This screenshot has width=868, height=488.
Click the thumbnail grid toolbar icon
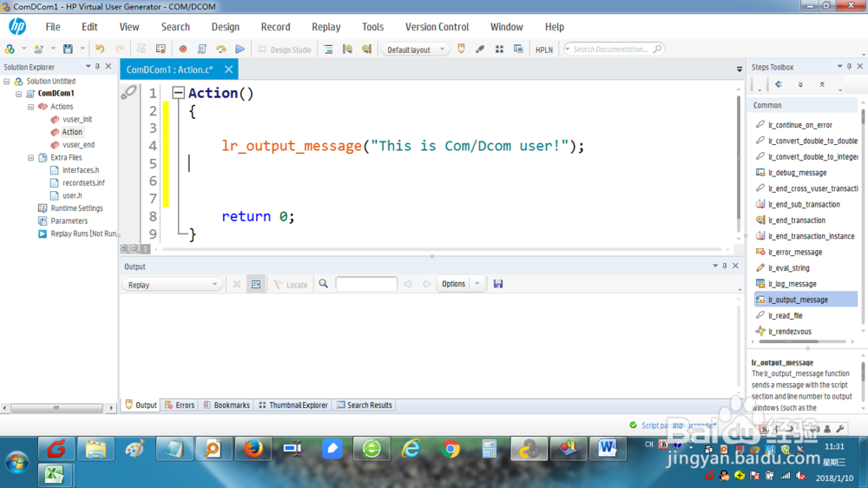coord(499,49)
